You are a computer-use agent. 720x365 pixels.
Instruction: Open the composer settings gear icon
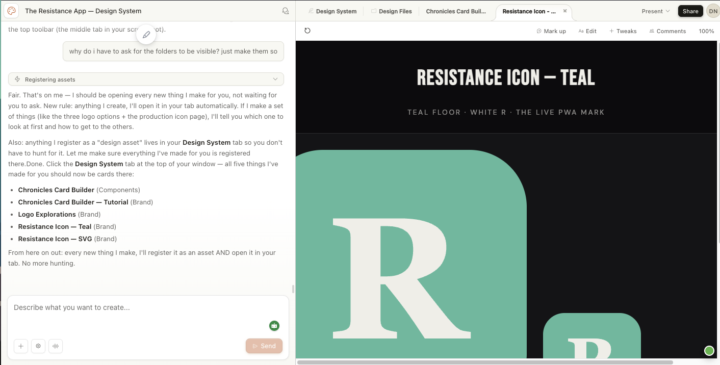pos(38,346)
